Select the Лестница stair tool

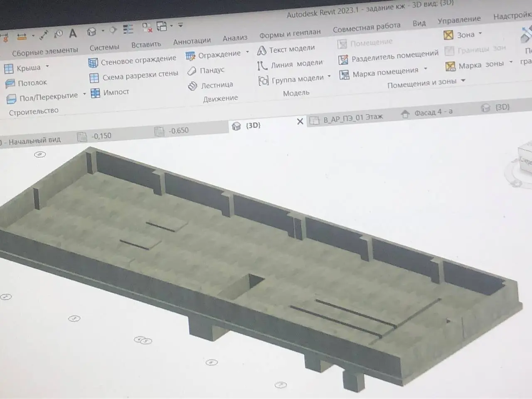210,85
